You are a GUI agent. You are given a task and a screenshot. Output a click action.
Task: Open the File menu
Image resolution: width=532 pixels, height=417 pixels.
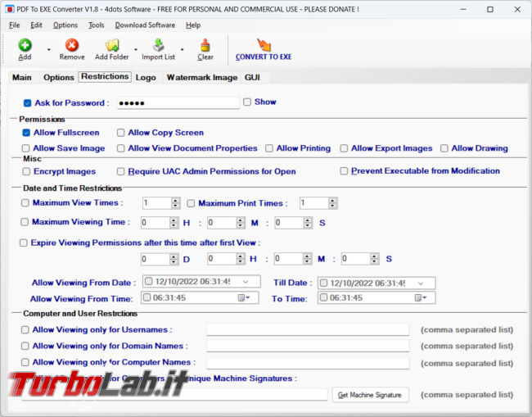point(14,25)
